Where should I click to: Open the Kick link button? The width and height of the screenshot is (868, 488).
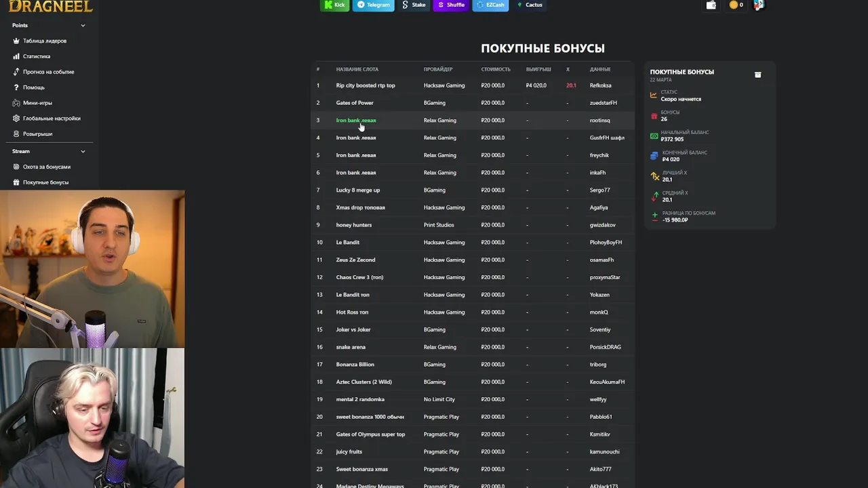coord(335,5)
